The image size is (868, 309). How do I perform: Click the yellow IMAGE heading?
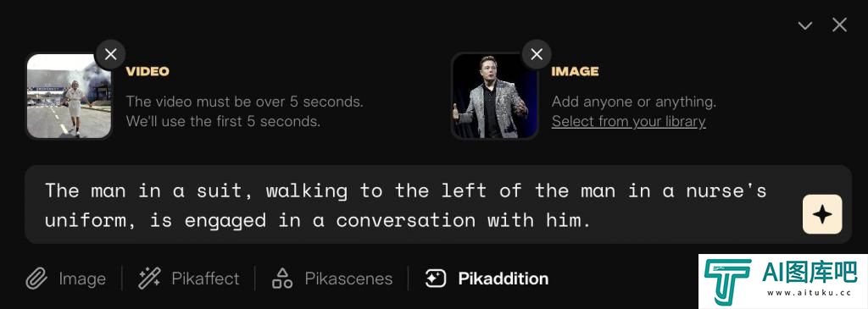click(575, 71)
